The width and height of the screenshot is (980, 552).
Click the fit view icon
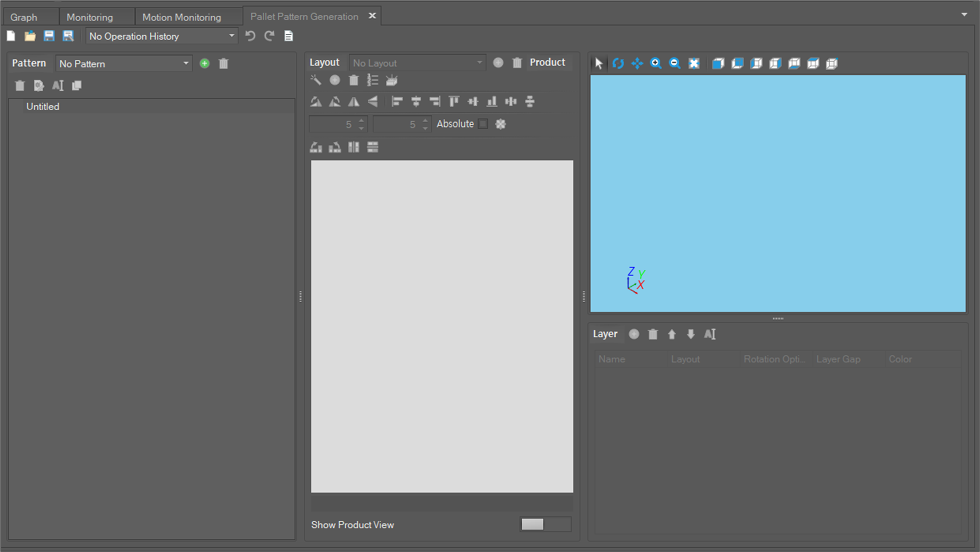693,64
